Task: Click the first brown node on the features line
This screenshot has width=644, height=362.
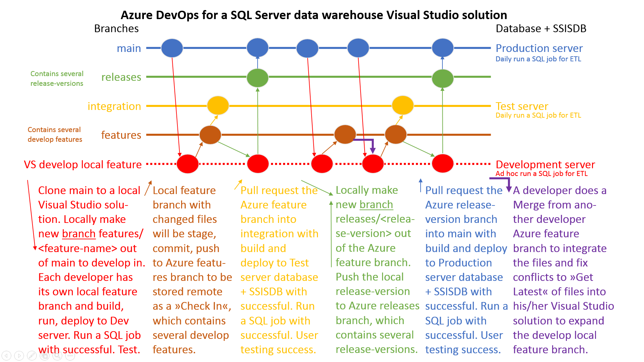Action: pos(210,135)
